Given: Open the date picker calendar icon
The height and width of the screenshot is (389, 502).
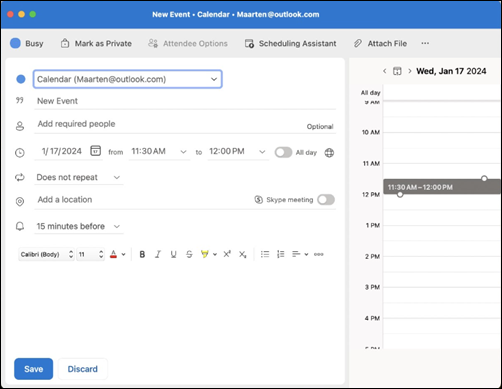Looking at the screenshot, I should tap(96, 151).
